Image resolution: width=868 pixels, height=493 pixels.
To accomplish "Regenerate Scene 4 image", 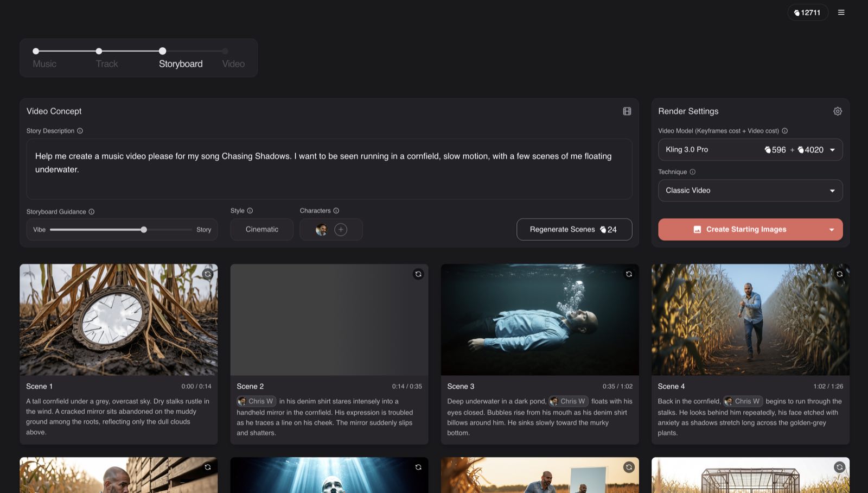I will (x=839, y=274).
